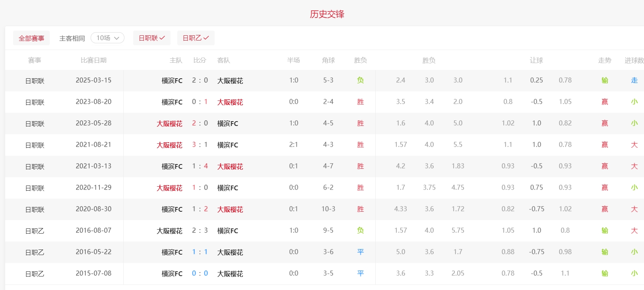The height and width of the screenshot is (290, 644).
Task: Toggle the 日职联 league checkbox
Action: coord(151,38)
